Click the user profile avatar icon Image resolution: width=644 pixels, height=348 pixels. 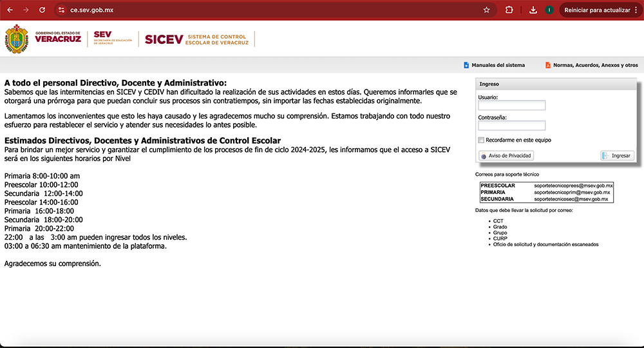549,10
